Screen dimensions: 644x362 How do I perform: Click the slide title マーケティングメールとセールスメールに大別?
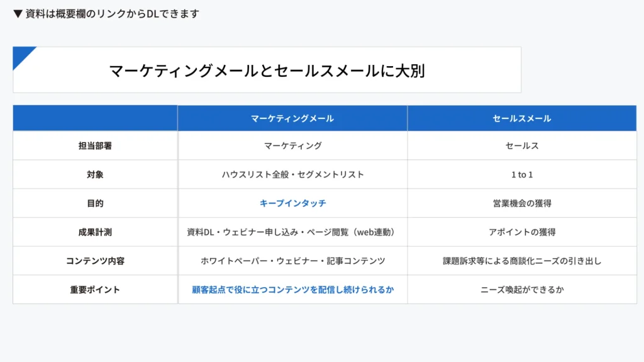pos(267,71)
